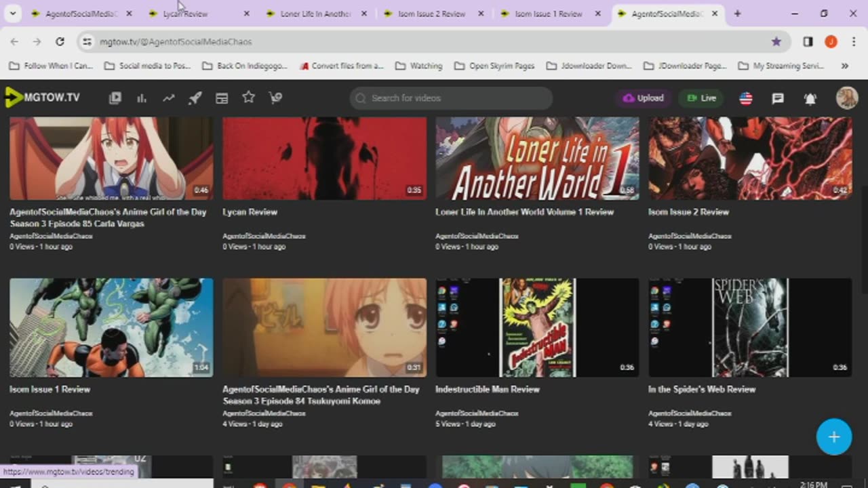Open the Tsukuyomi Komoe video thumbnail

point(325,327)
